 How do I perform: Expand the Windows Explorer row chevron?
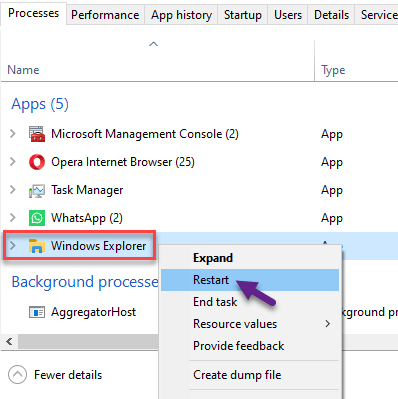click(x=13, y=246)
